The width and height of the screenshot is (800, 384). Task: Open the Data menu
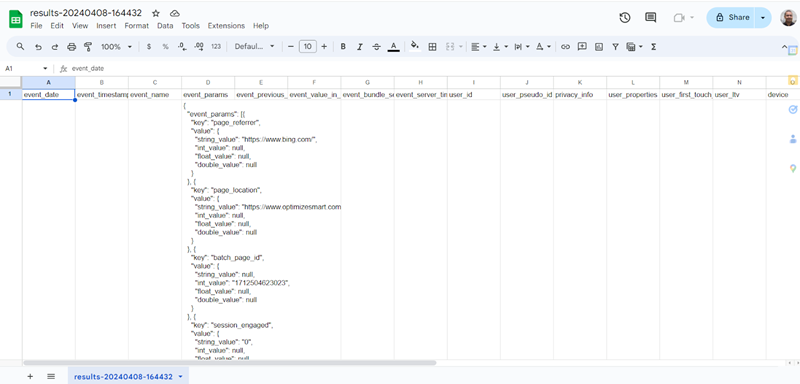pos(165,25)
